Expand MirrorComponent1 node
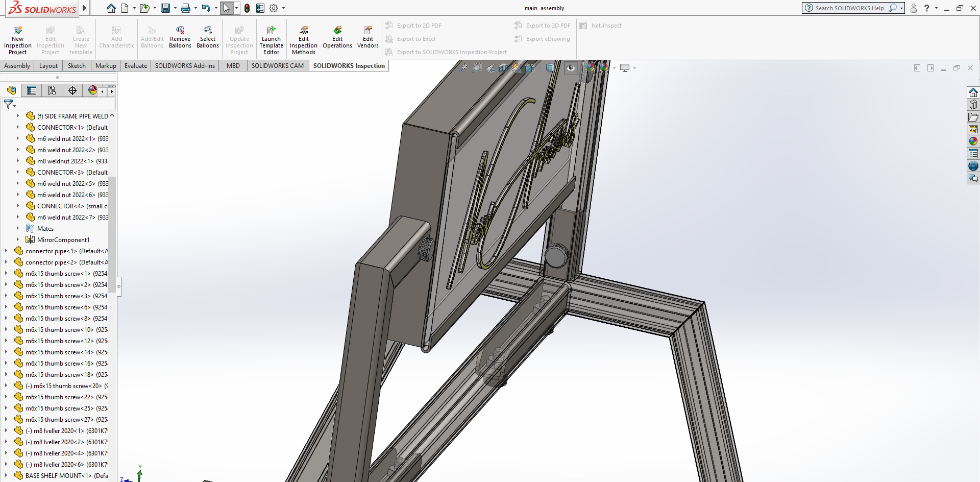The image size is (980, 482). (x=17, y=240)
